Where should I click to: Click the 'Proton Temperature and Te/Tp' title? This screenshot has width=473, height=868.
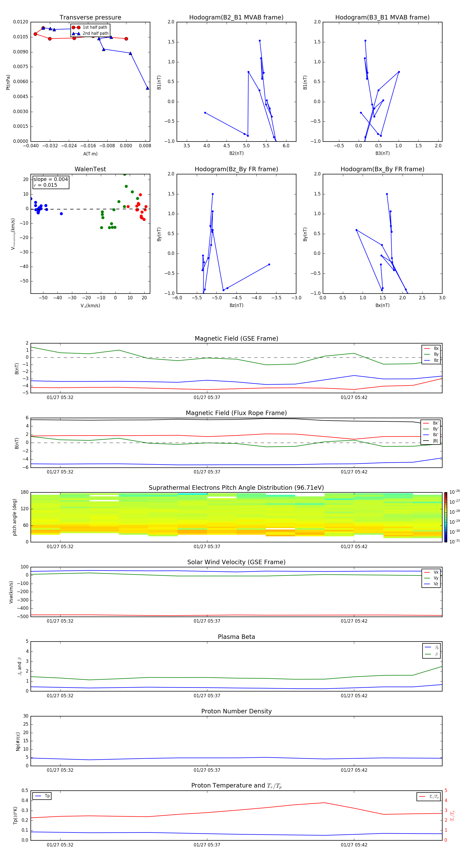236,785
